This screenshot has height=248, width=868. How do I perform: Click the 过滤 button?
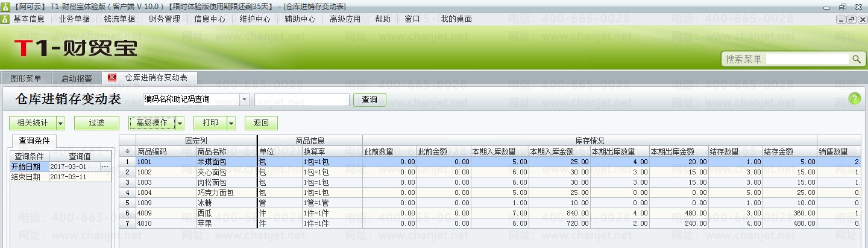pos(96,123)
